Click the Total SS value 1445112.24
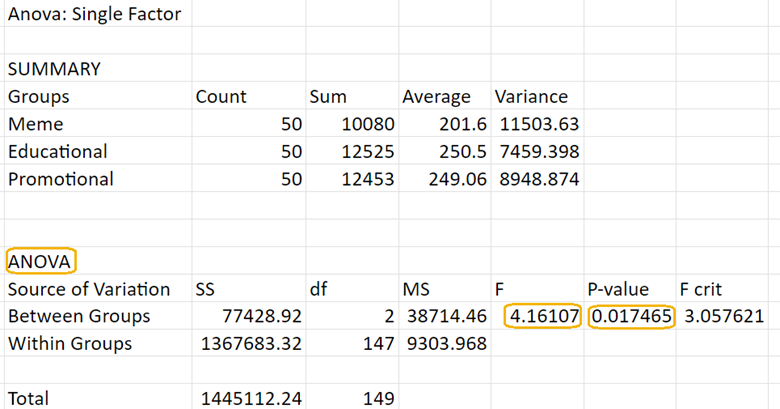 pyautogui.click(x=253, y=398)
